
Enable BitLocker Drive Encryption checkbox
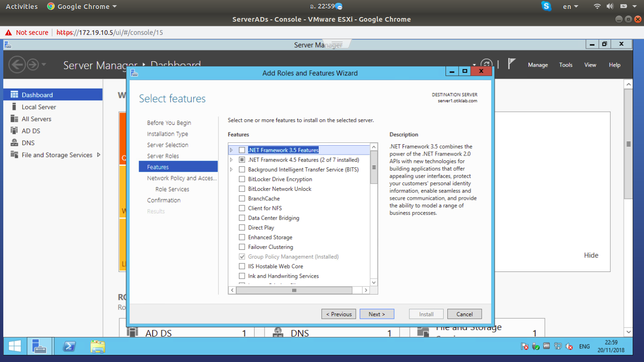tap(242, 179)
